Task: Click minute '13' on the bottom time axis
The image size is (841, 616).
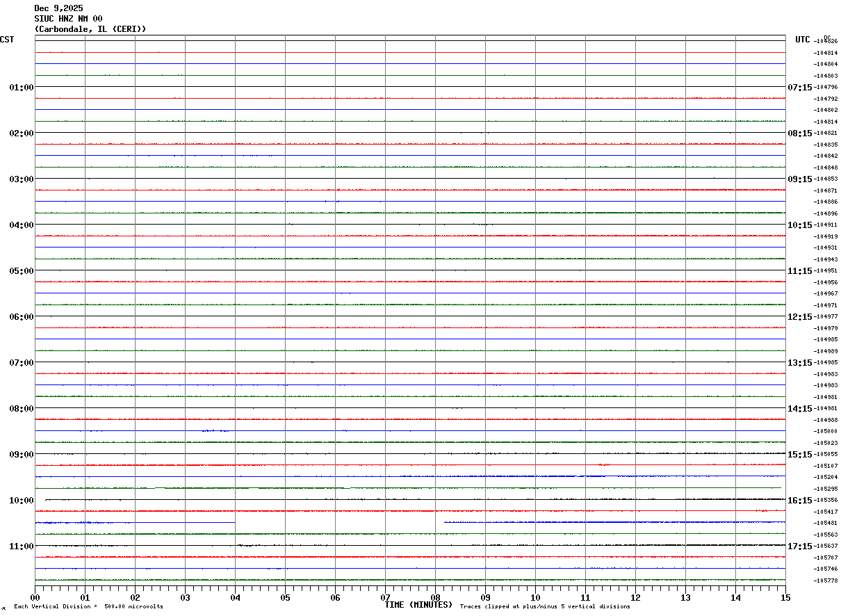Action: [x=685, y=597]
